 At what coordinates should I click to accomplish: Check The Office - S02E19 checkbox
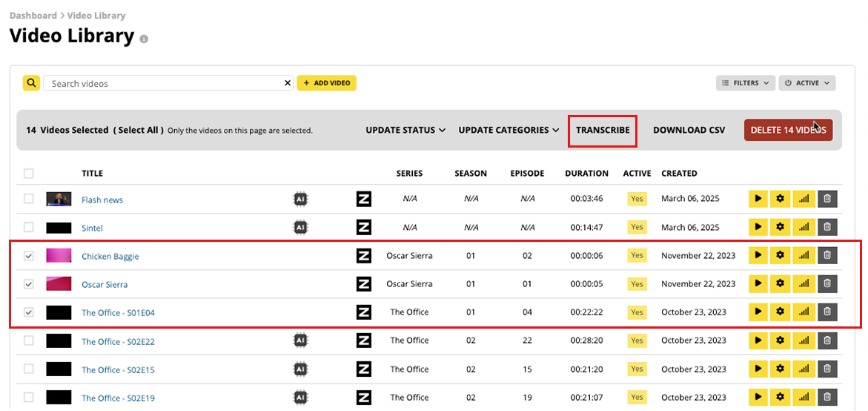coord(29,397)
